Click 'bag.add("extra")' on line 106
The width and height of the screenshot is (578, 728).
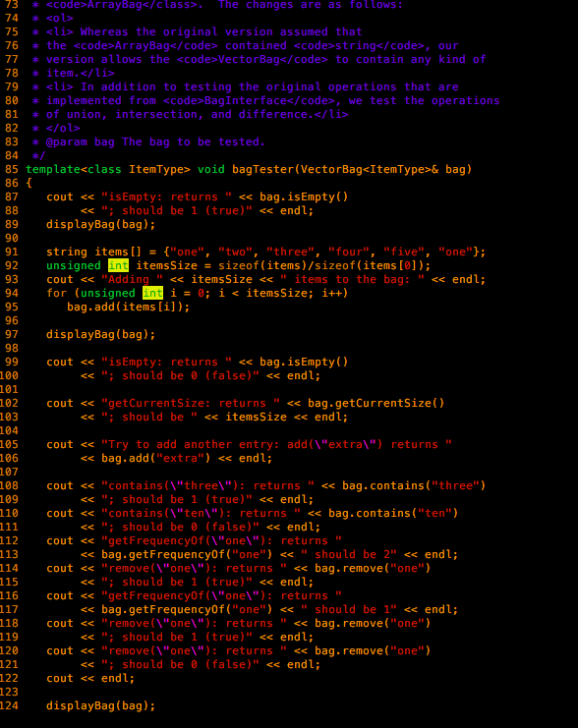(x=156, y=458)
